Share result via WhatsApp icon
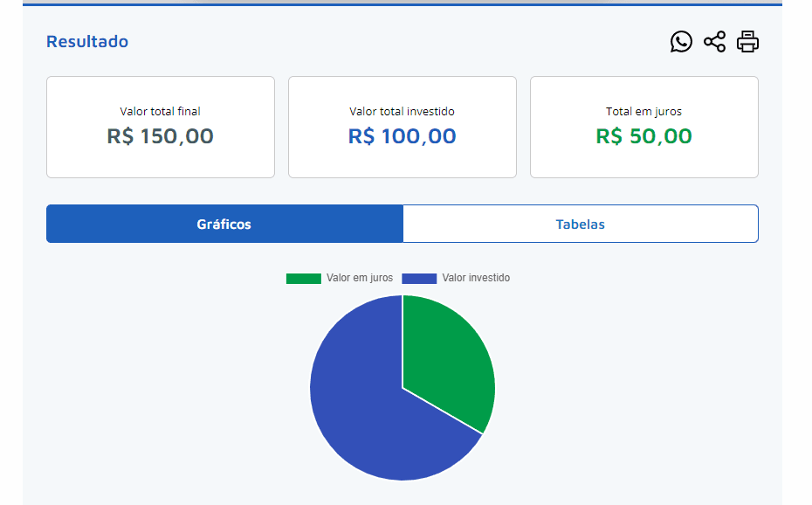812x505 pixels. [681, 42]
